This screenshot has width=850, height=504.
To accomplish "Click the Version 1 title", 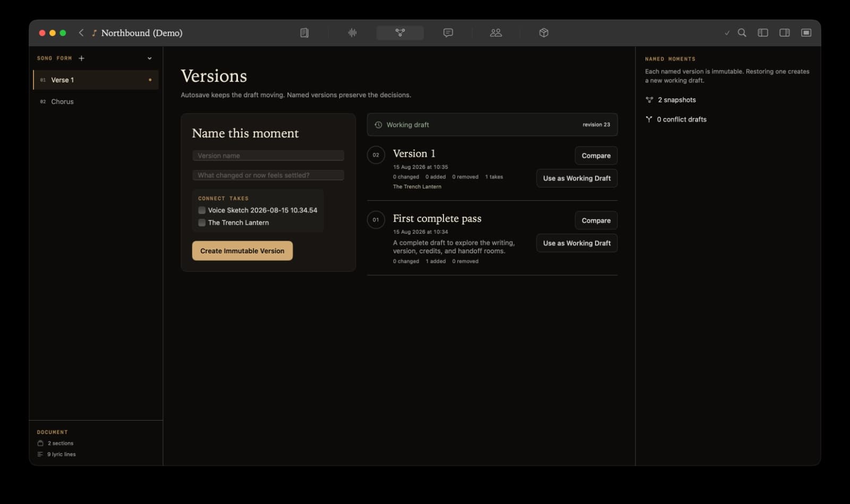I will click(414, 153).
